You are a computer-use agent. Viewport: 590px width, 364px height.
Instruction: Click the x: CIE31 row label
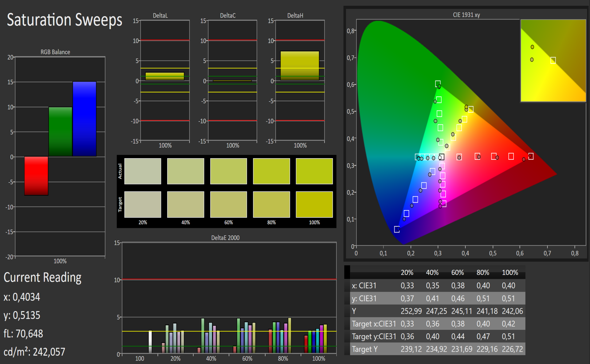[364, 286]
